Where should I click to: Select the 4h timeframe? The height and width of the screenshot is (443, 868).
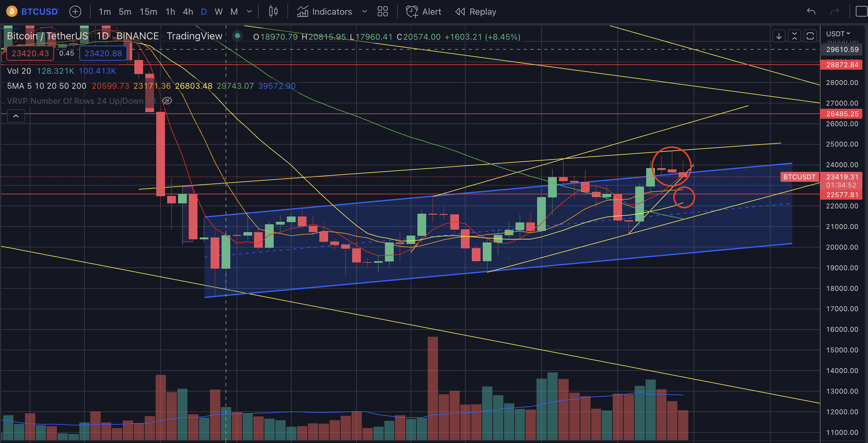pyautogui.click(x=188, y=12)
